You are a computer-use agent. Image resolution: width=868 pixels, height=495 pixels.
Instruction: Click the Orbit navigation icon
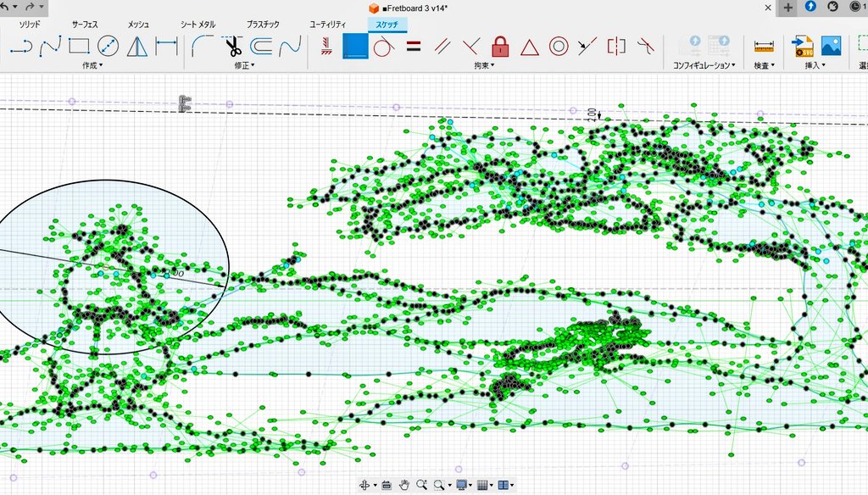point(364,485)
